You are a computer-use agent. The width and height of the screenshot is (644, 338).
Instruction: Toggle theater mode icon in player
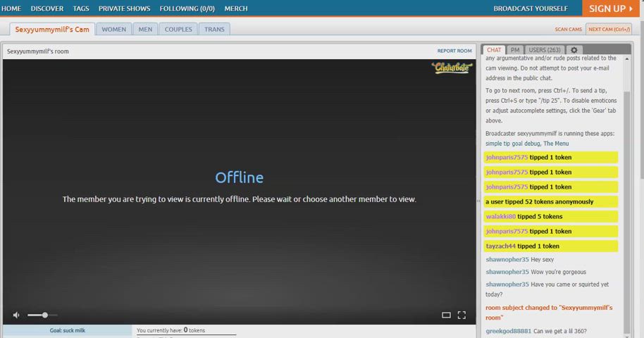click(x=446, y=315)
